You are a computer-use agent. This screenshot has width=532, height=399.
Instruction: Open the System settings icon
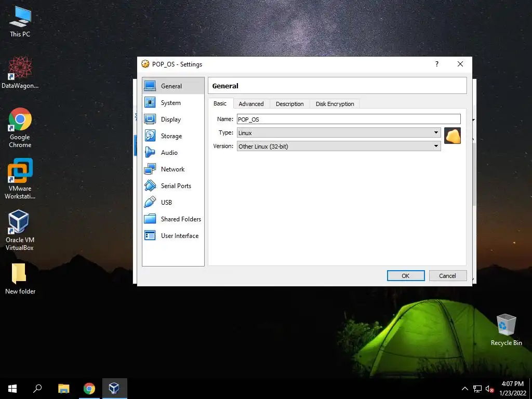point(150,102)
